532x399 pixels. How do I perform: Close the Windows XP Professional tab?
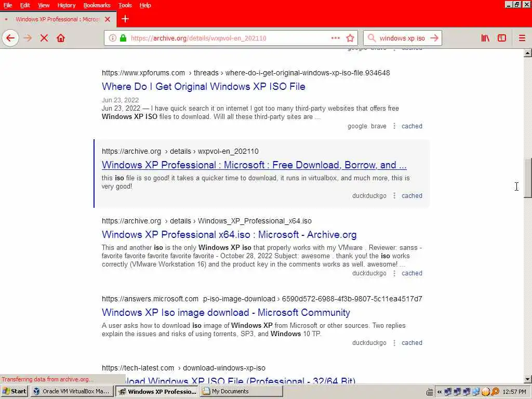point(108,19)
